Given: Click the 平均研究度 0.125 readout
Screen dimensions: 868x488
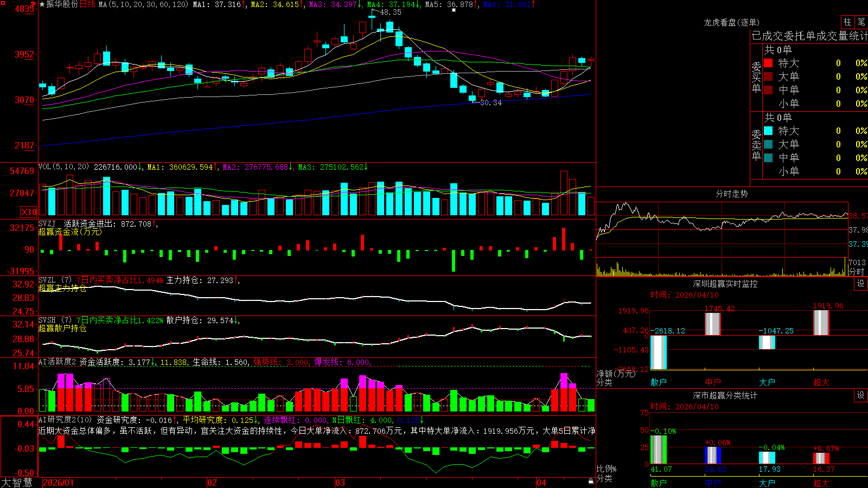Looking at the screenshot, I should (220, 420).
